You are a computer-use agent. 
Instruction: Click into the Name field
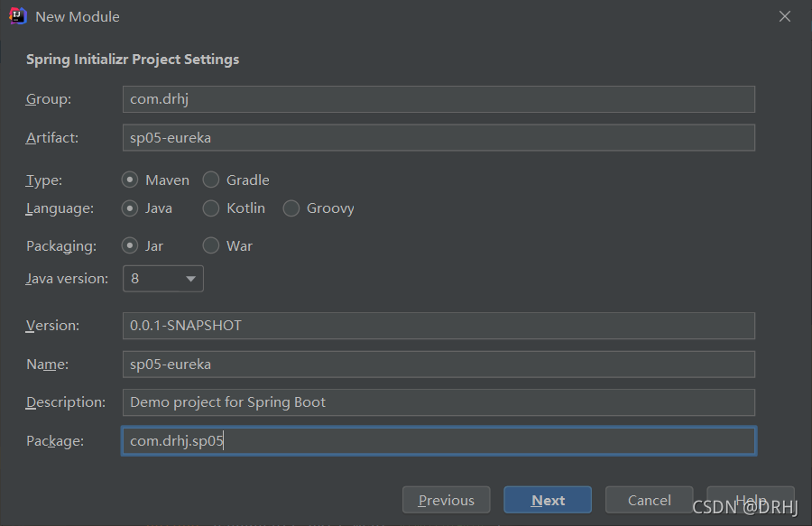click(x=438, y=365)
